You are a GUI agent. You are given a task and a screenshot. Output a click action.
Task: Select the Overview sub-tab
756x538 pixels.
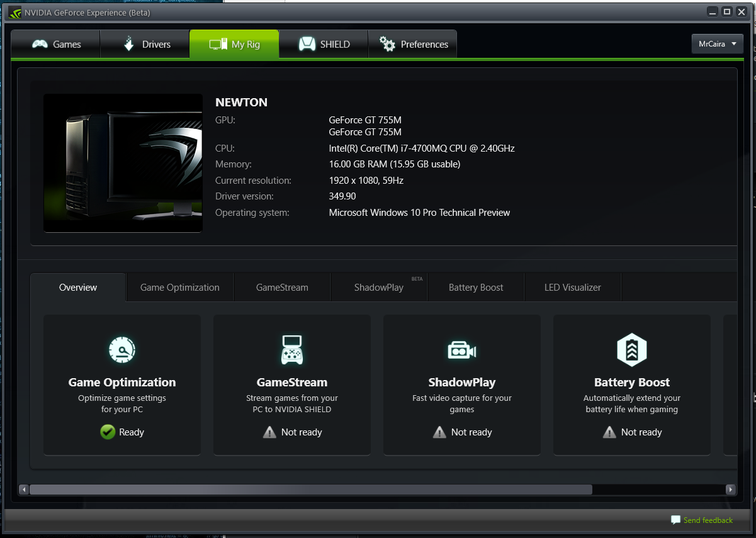point(78,287)
